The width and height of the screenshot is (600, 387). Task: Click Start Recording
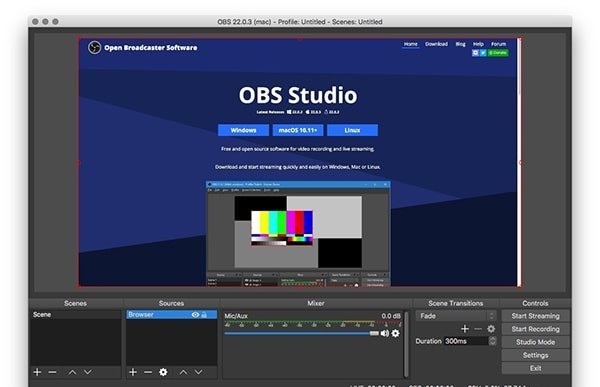pos(535,329)
